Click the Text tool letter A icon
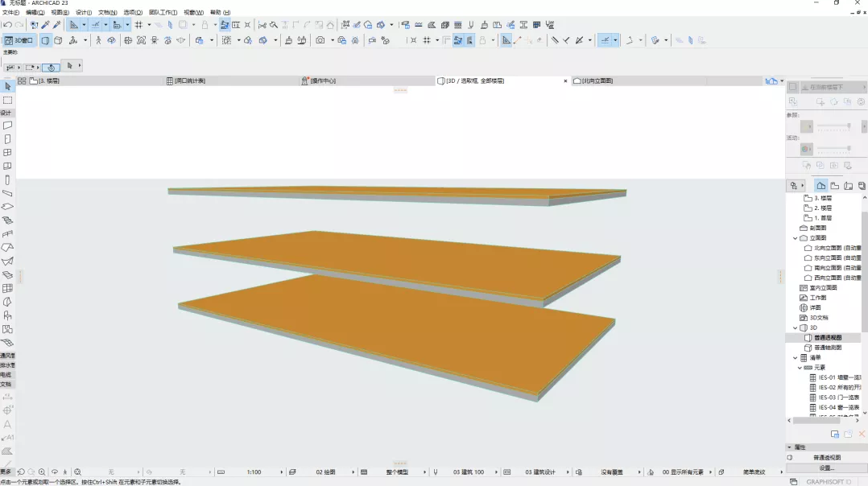 coord(7,424)
